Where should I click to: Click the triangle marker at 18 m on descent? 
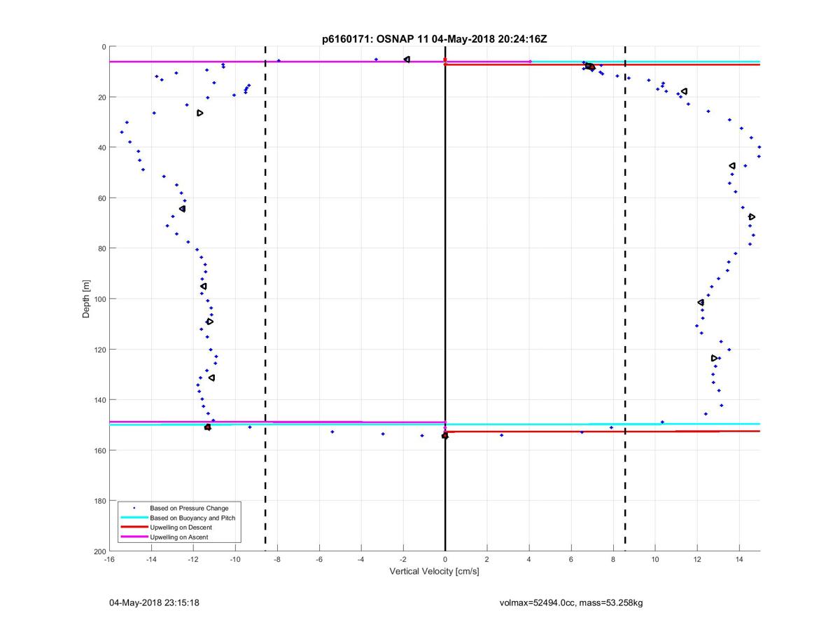684,91
